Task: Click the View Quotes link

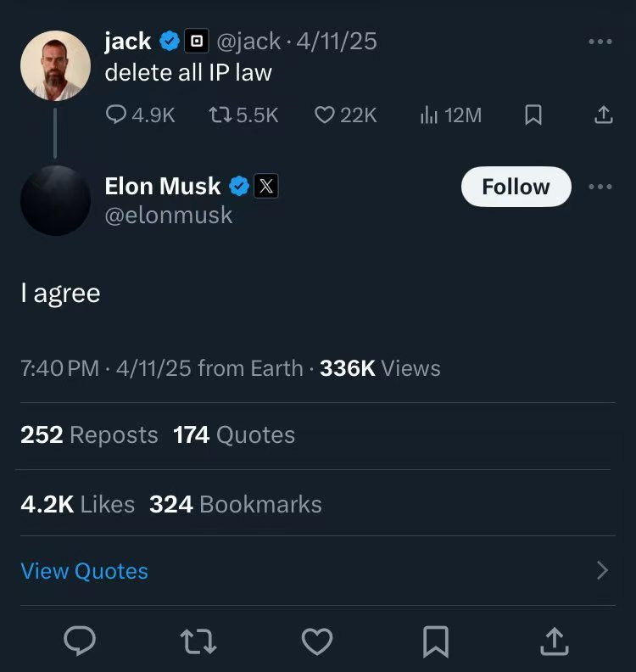Action: point(84,571)
